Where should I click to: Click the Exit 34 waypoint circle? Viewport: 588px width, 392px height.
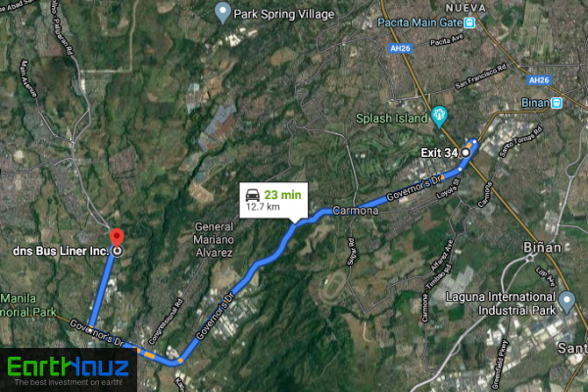[465, 153]
